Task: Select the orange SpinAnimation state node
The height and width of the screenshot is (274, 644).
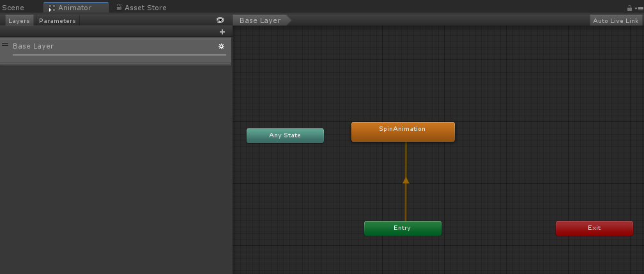Action: [x=402, y=132]
